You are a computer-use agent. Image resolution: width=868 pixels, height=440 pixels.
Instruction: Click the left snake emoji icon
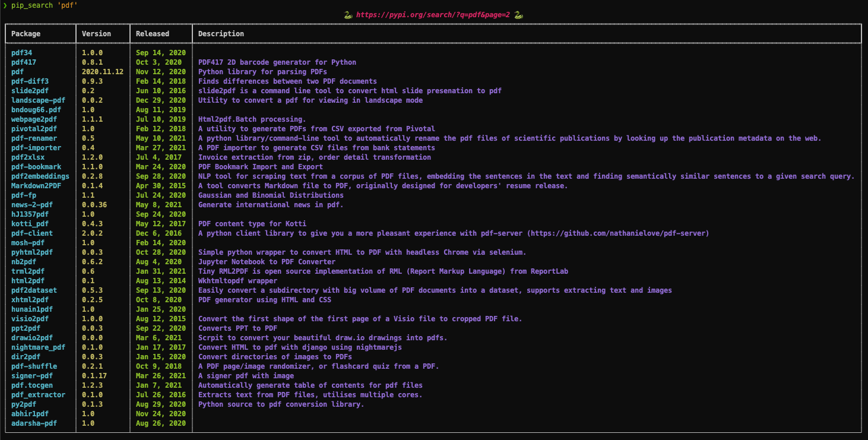tap(348, 14)
